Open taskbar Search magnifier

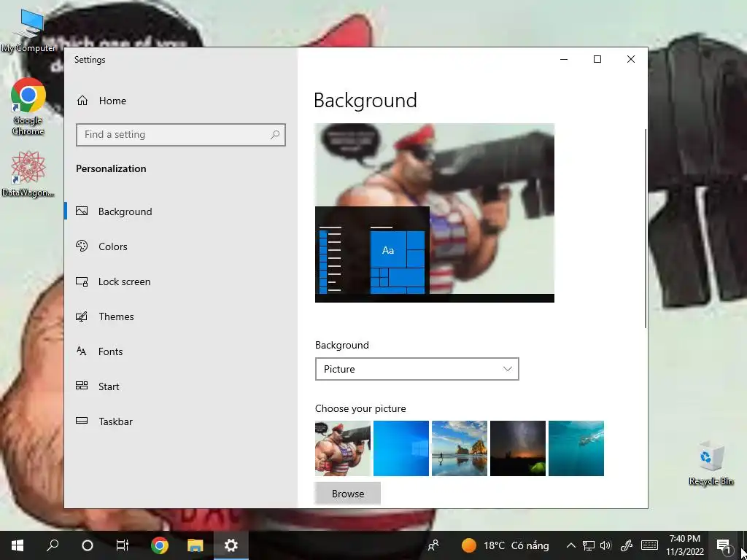click(x=53, y=545)
